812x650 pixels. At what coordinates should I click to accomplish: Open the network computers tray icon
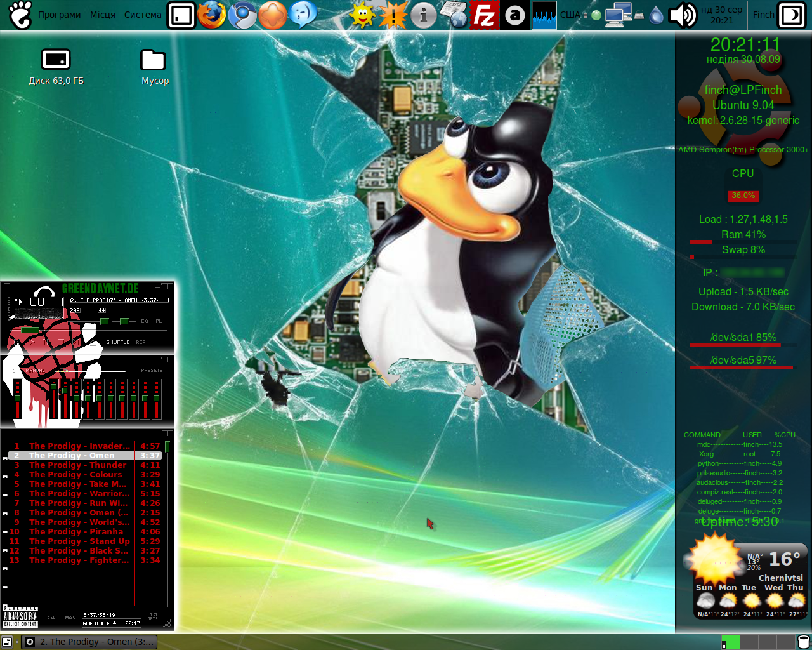(618, 15)
